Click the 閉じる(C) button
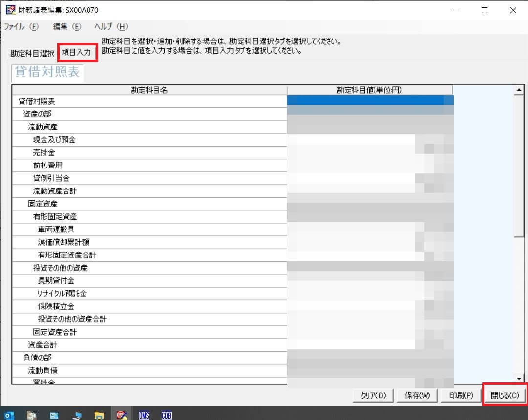The image size is (528, 420). pyautogui.click(x=505, y=395)
